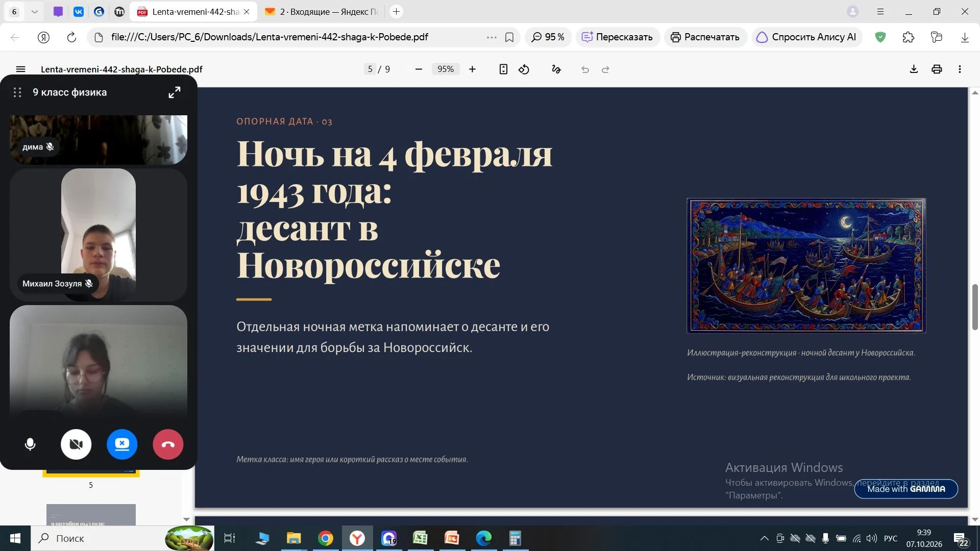
Task: Toggle the camera in the call
Action: 76,444
